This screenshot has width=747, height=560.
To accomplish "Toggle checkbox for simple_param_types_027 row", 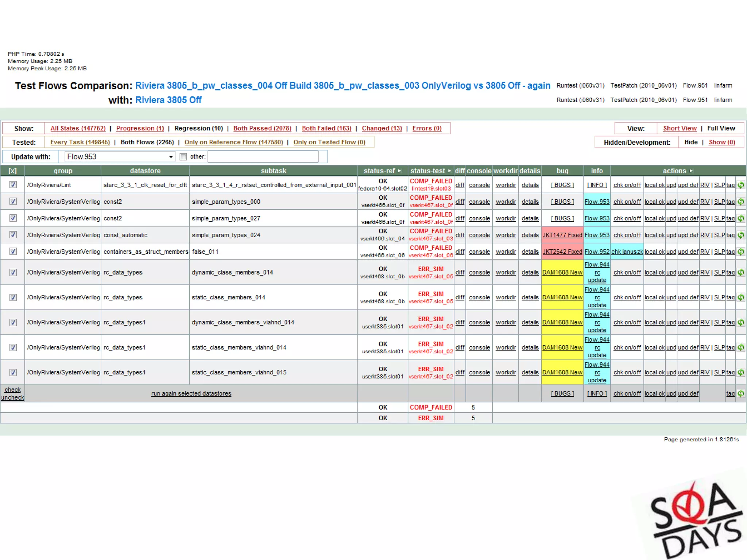I will coord(13,218).
